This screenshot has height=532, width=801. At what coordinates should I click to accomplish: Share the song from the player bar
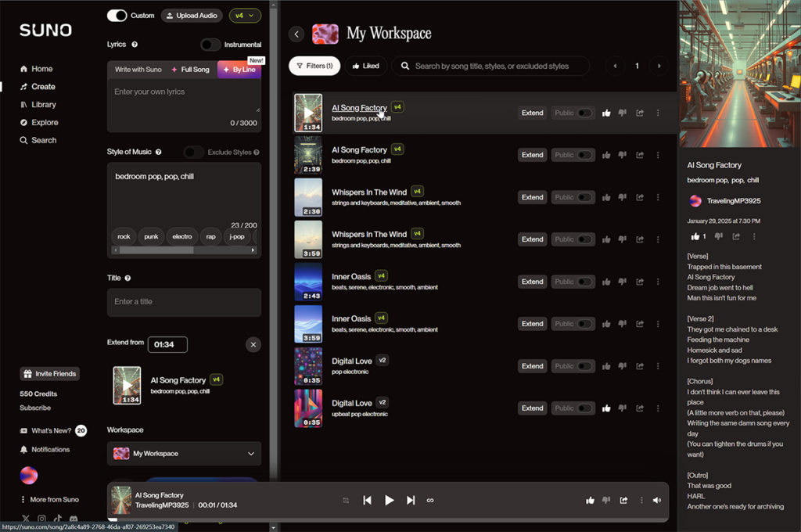click(x=623, y=501)
